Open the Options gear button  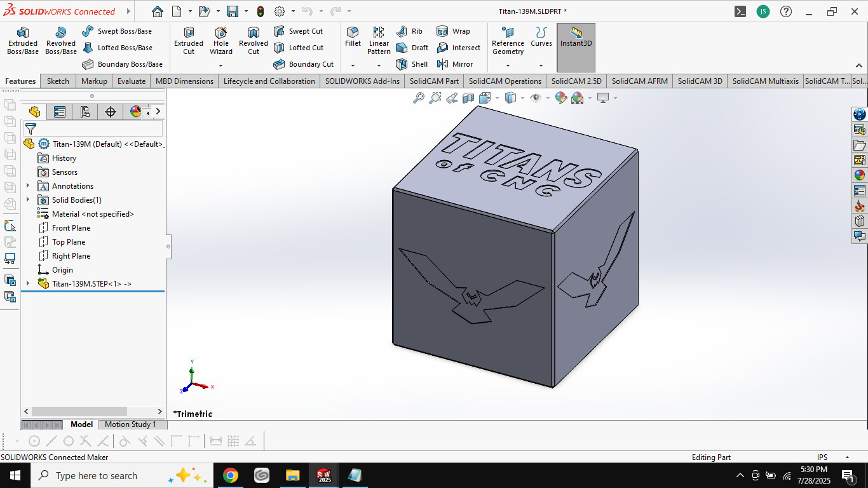coord(280,11)
